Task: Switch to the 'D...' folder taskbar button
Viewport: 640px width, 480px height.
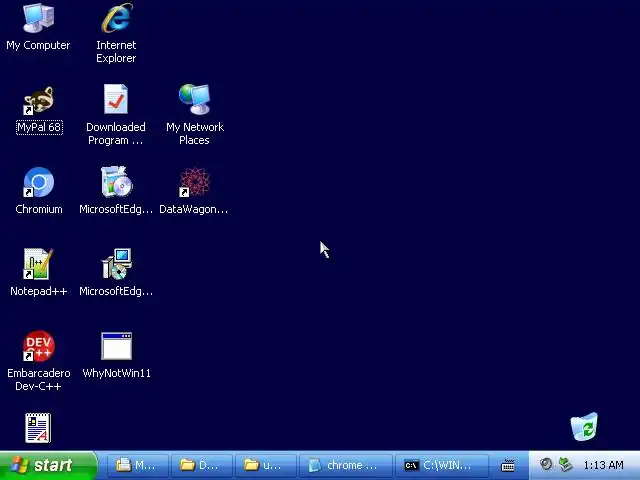Action: [x=202, y=465]
